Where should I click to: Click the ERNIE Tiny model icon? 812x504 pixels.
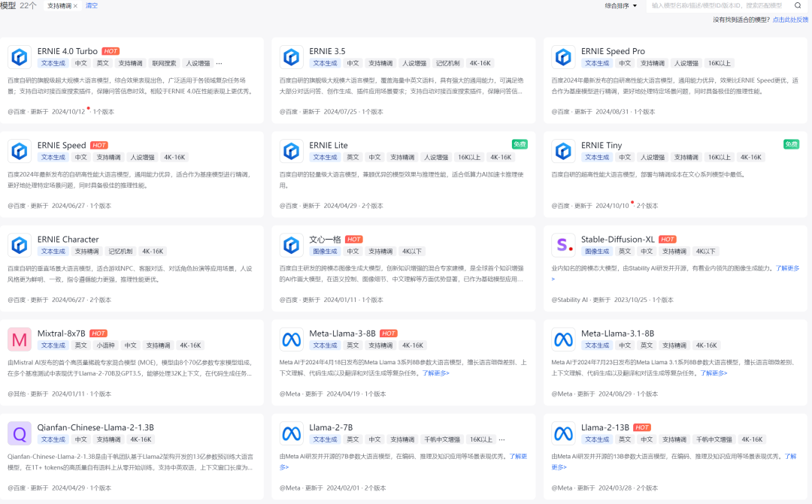pos(563,151)
